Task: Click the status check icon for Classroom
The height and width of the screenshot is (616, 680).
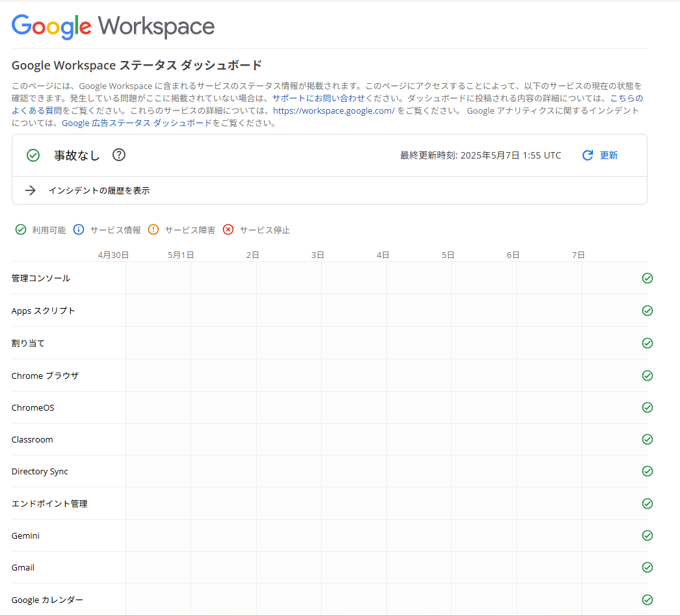Action: pos(647,439)
